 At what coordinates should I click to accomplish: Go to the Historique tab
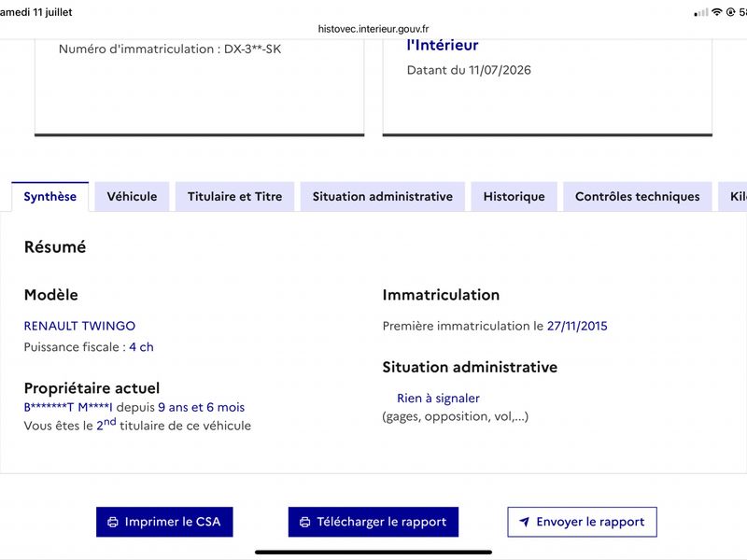[514, 196]
